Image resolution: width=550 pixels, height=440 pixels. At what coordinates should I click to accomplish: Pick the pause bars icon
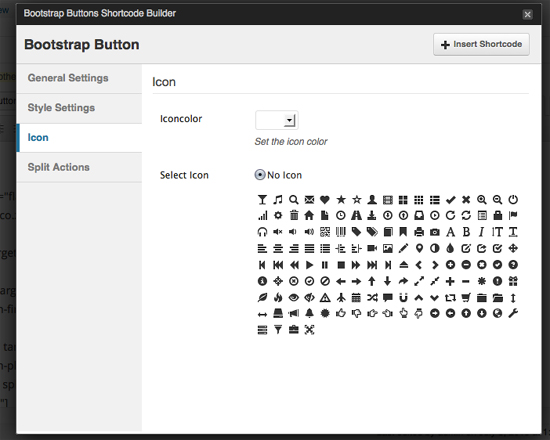[325, 265]
